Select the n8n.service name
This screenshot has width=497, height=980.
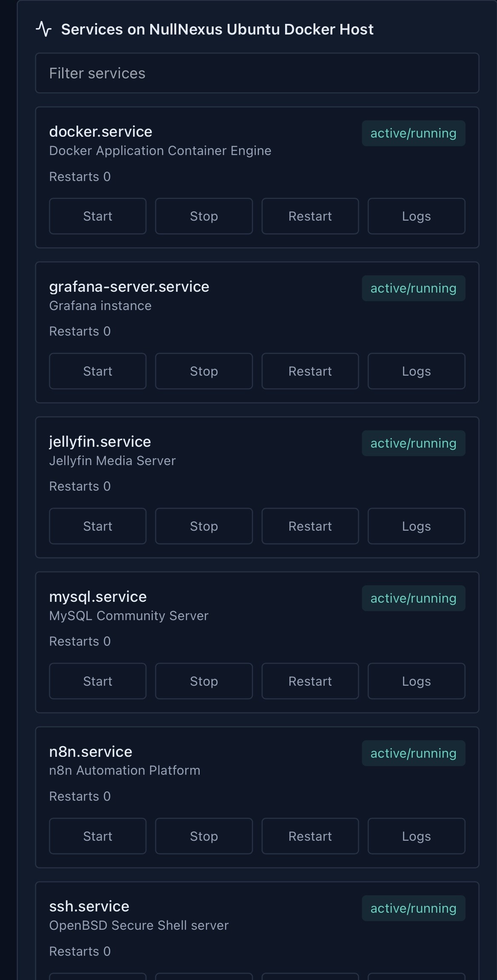point(91,752)
